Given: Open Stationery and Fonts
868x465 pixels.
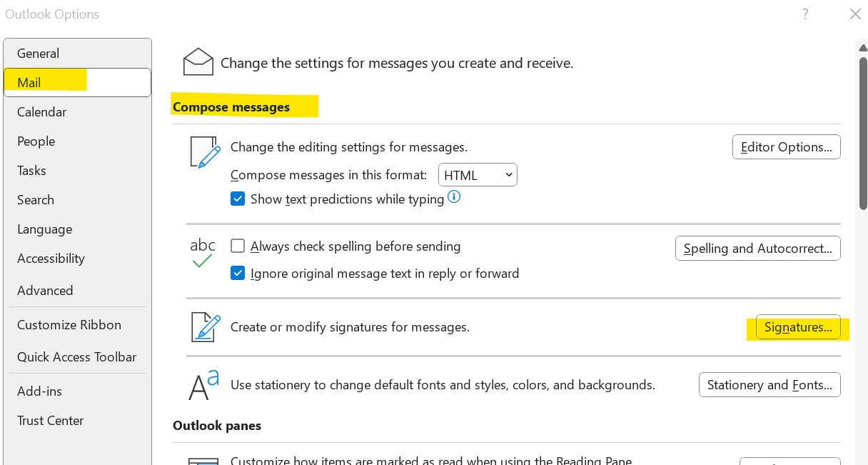Looking at the screenshot, I should [769, 384].
